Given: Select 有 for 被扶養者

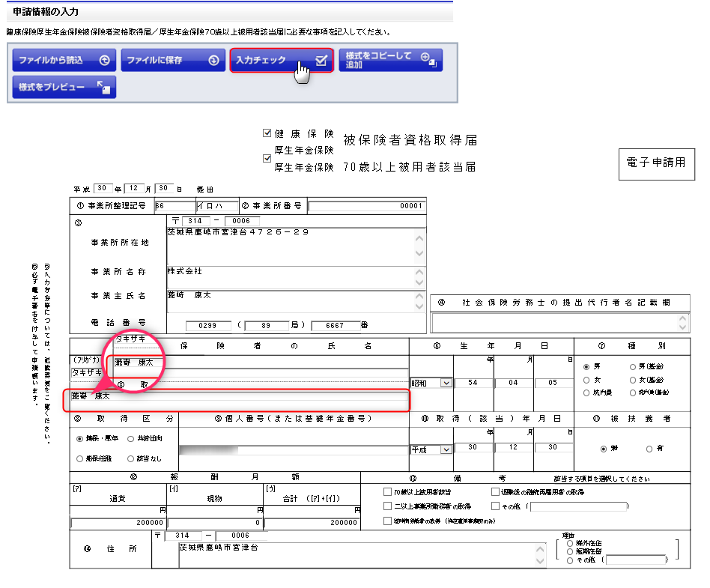Looking at the screenshot, I should 649,449.
